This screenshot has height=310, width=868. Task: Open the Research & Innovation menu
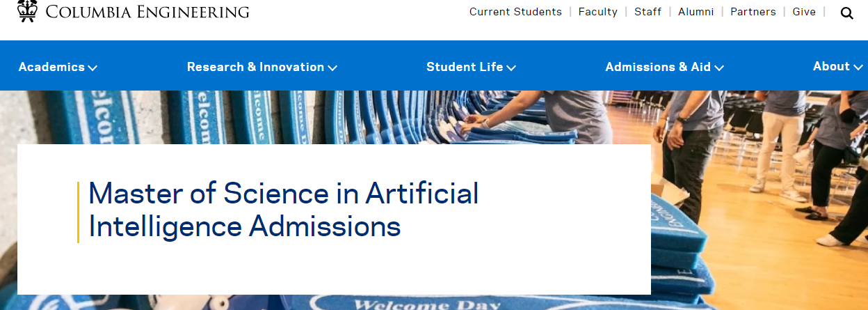click(x=255, y=67)
